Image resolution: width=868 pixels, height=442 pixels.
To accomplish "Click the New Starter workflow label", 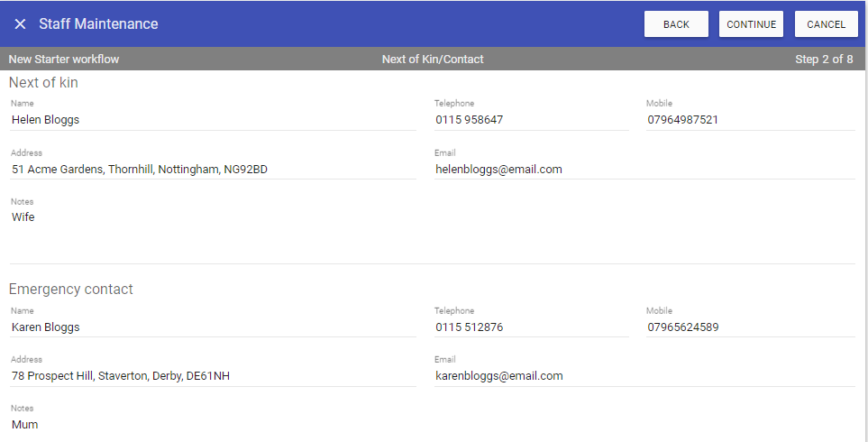I will 64,60.
